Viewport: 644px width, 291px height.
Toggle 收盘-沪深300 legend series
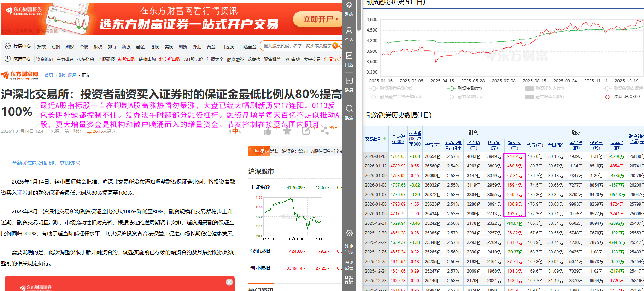[x=621, y=97]
